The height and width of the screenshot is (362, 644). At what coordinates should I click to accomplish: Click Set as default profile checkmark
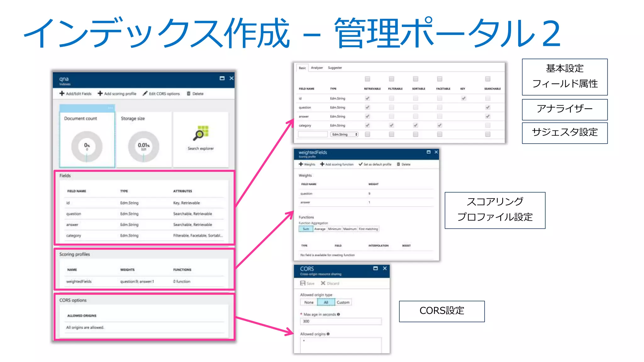[x=361, y=164]
